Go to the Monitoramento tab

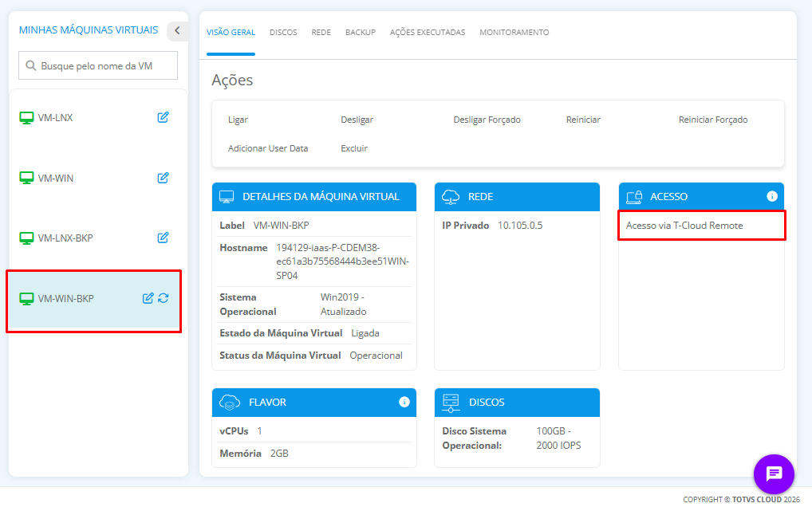click(514, 32)
